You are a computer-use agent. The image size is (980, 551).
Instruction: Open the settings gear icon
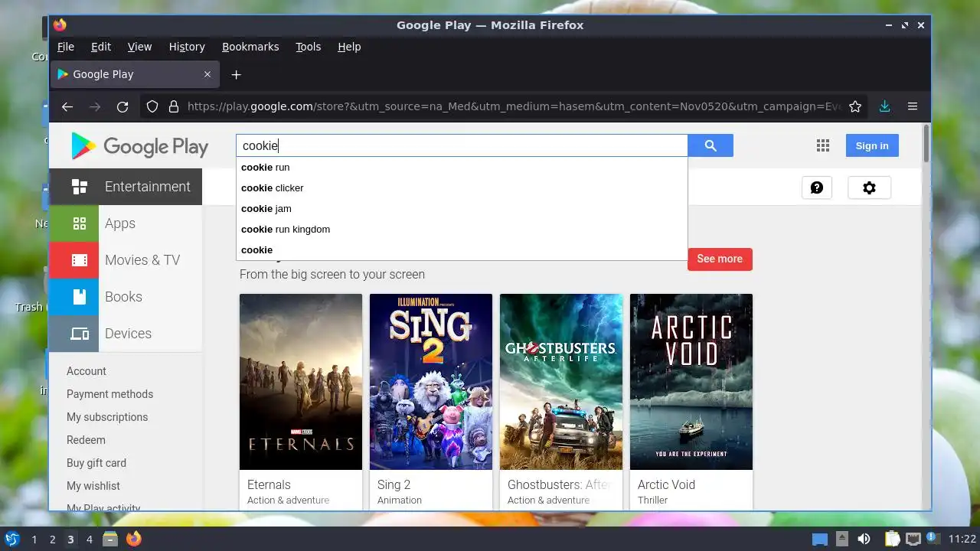(x=869, y=187)
